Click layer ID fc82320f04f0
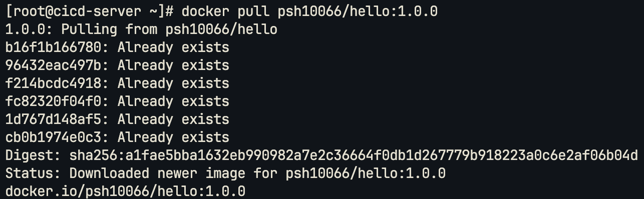644x199 pixels. (x=53, y=101)
